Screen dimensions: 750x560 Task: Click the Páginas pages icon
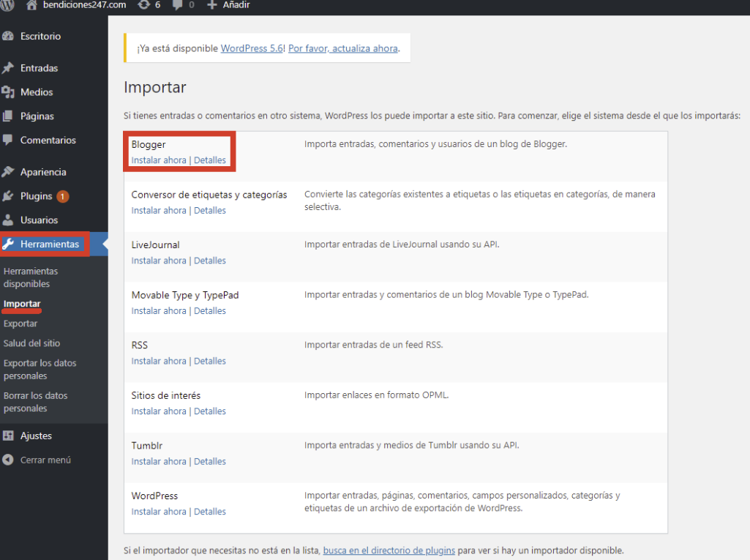pyautogui.click(x=7, y=116)
